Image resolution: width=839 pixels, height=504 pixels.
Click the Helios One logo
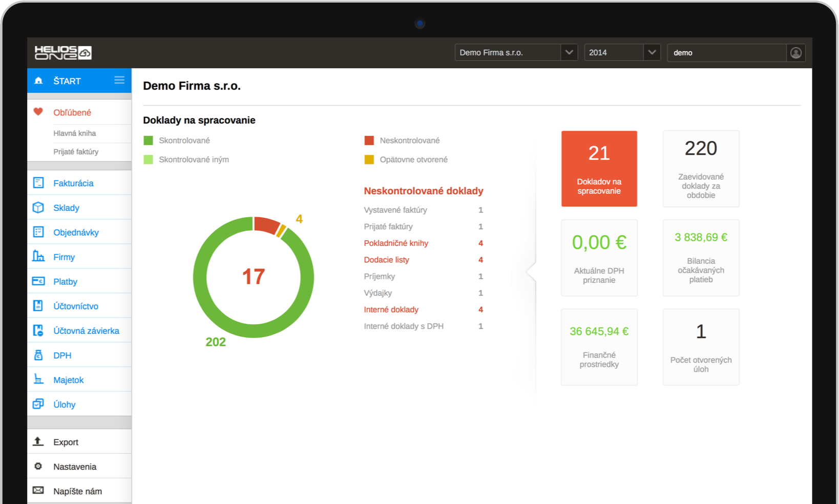tap(62, 53)
